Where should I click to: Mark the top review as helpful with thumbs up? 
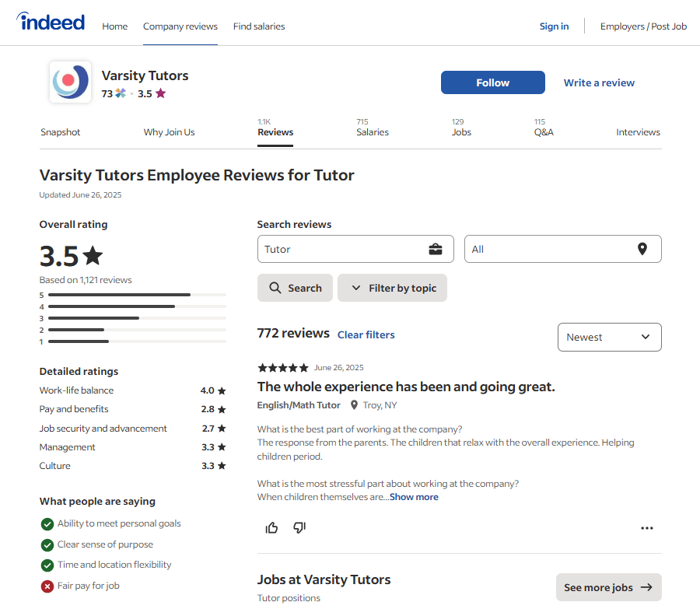tap(271, 527)
